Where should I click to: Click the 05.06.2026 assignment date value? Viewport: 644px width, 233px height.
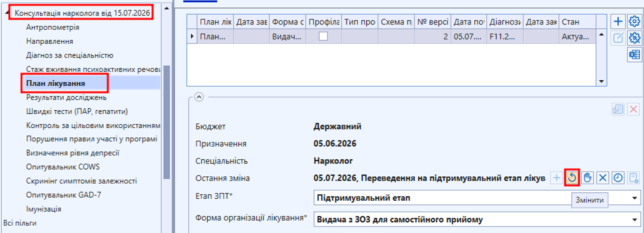tap(335, 144)
